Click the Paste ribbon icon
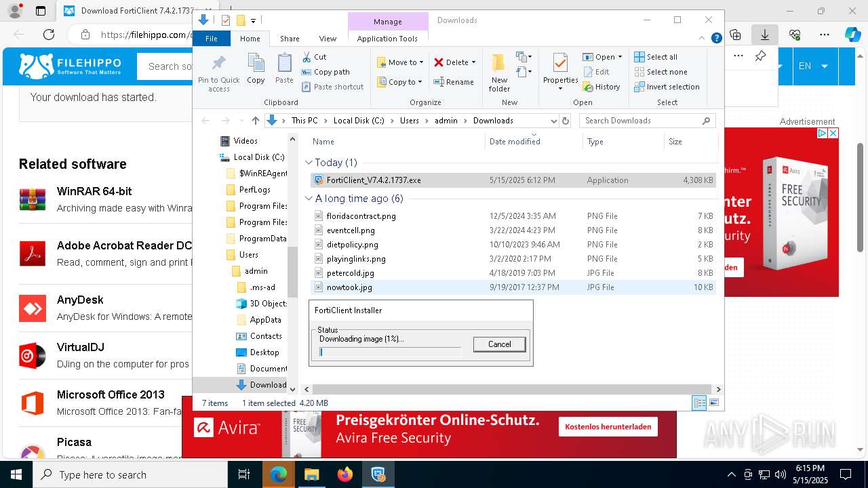Screen dimensions: 868x488 [x=284, y=68]
